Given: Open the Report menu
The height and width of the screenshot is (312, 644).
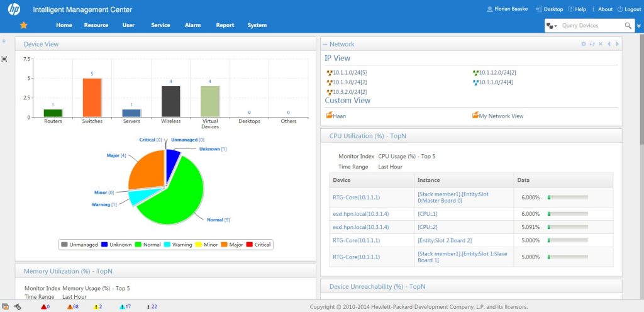Looking at the screenshot, I should click(225, 25).
